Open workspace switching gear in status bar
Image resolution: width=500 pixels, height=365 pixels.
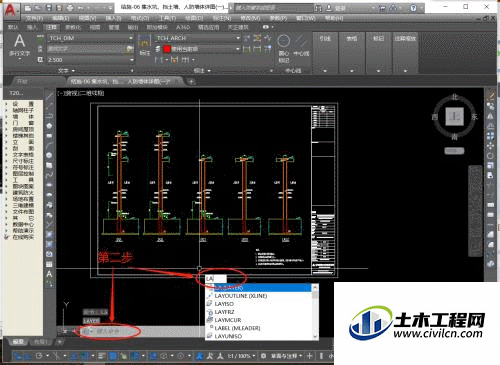pos(263,356)
